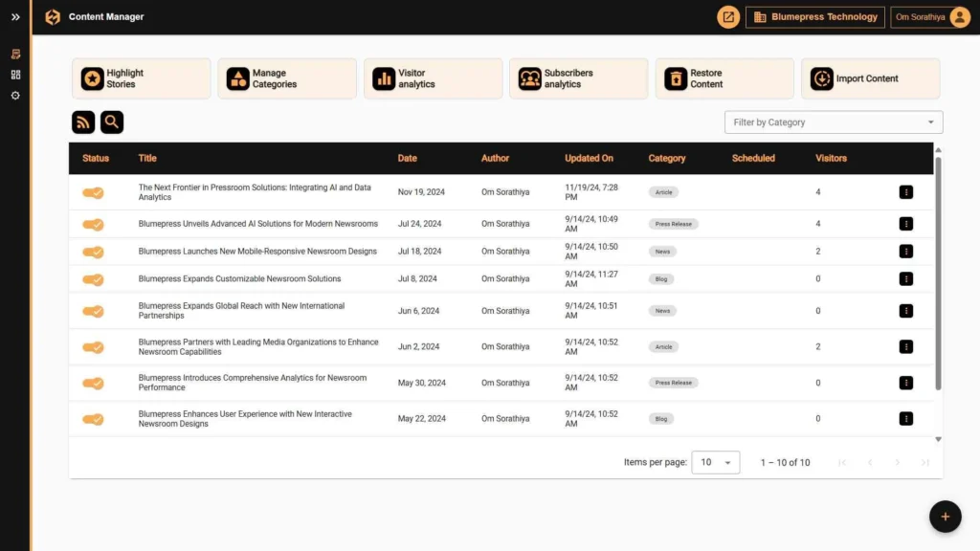Viewport: 980px width, 551px height.
Task: Click the Restore Content icon
Action: pos(676,78)
